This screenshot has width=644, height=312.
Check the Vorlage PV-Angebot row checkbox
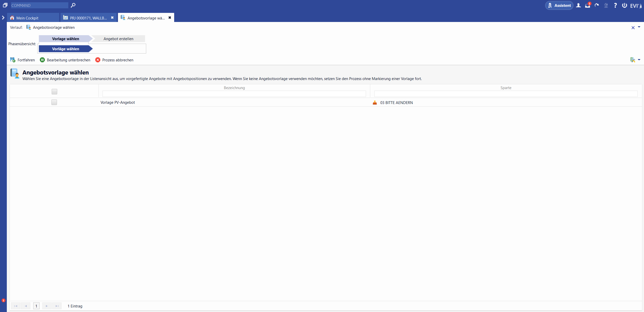(x=54, y=102)
